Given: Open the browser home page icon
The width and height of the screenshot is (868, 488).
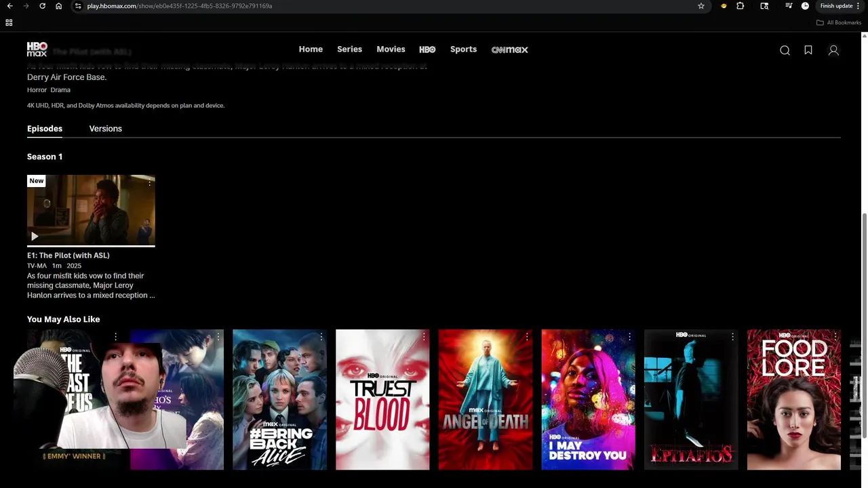Looking at the screenshot, I should (x=58, y=6).
